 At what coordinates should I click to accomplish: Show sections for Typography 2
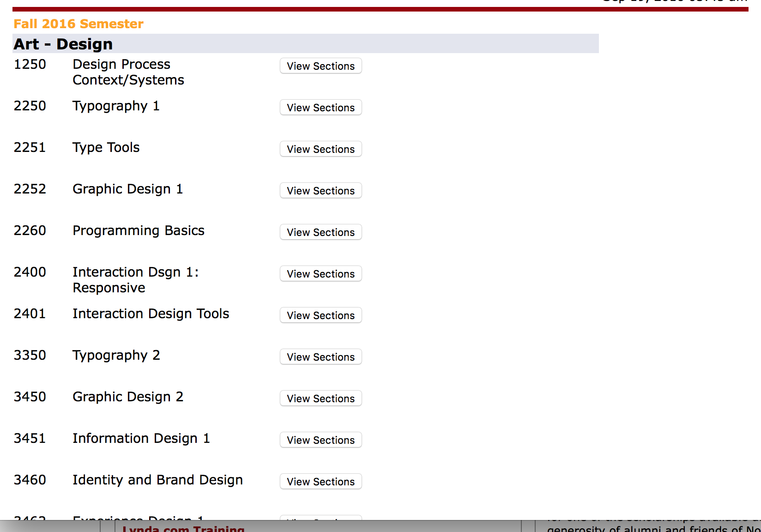tap(320, 357)
